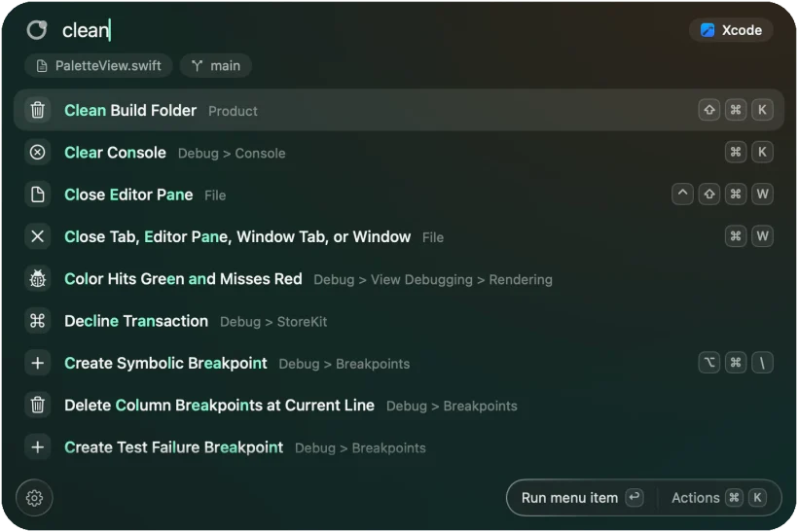Choose Delete Column Breakpoints at Current Line
The width and height of the screenshot is (798, 532).
pyautogui.click(x=398, y=406)
